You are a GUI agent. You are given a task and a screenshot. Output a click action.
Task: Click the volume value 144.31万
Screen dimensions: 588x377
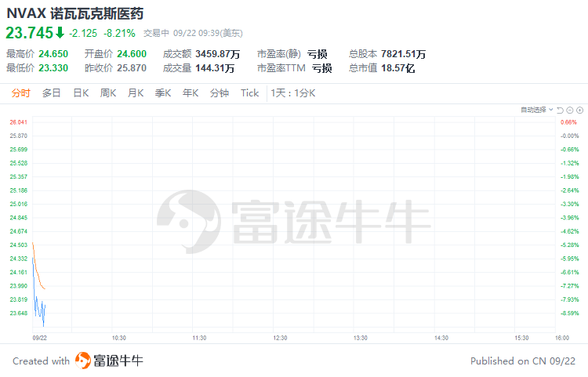[215, 68]
